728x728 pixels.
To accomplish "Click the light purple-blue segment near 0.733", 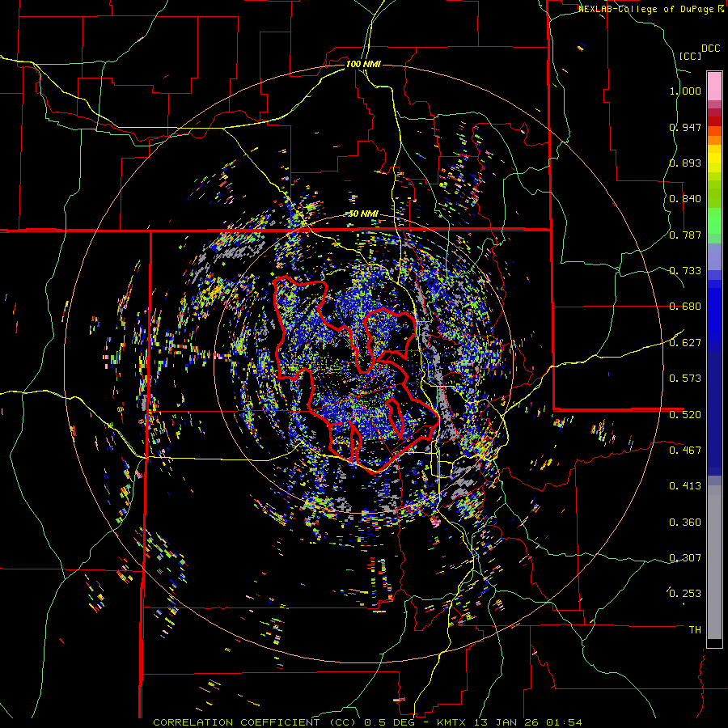I will (x=714, y=257).
